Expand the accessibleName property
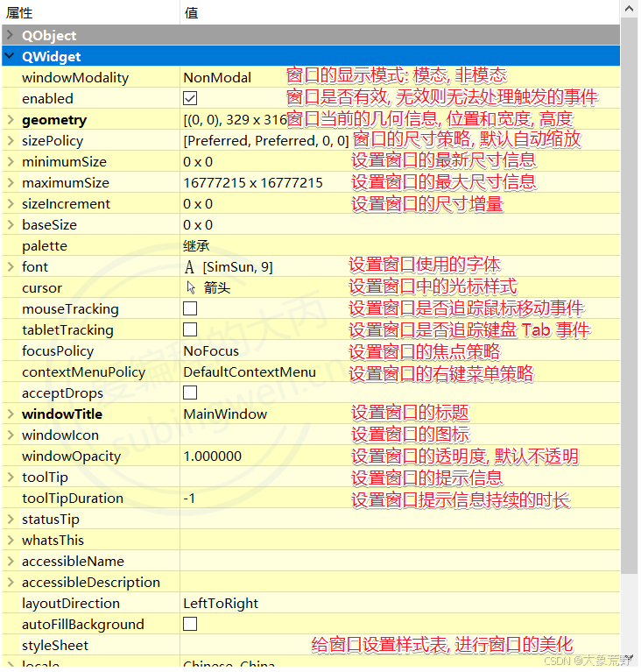641x672 pixels. [11, 561]
